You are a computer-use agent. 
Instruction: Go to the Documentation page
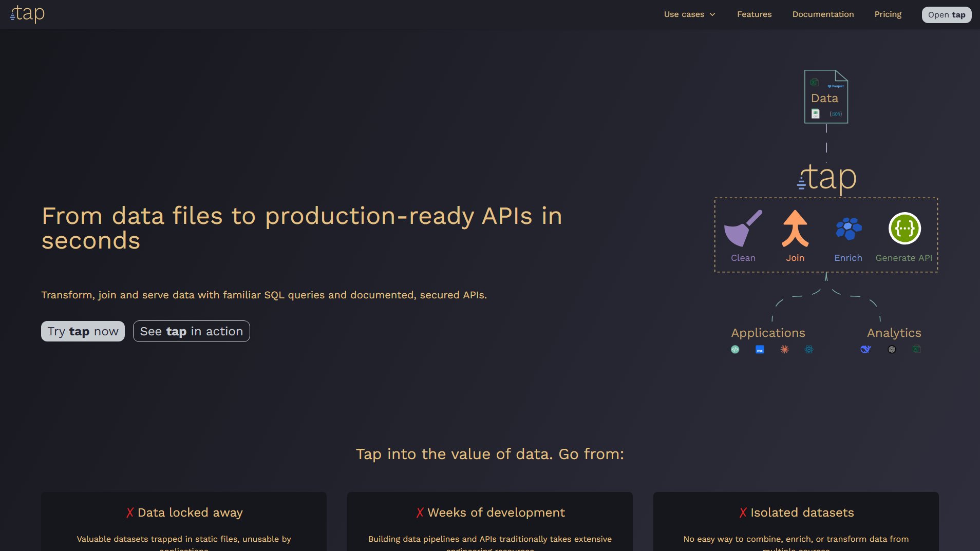click(822, 14)
